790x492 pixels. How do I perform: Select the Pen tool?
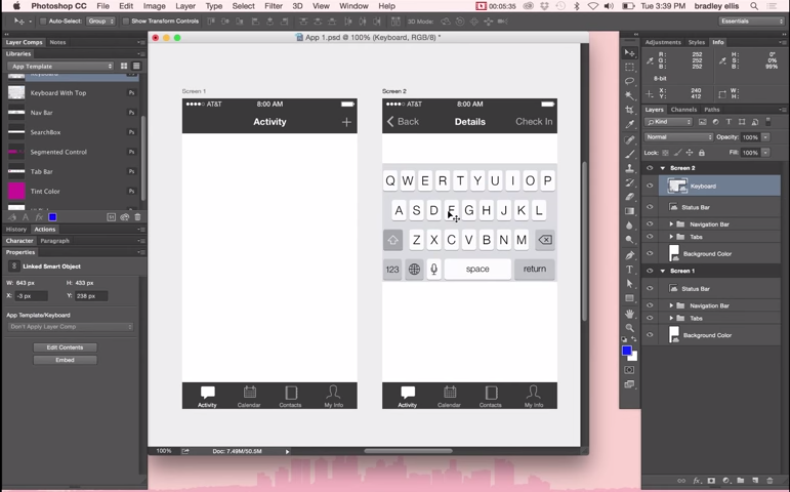tap(630, 255)
